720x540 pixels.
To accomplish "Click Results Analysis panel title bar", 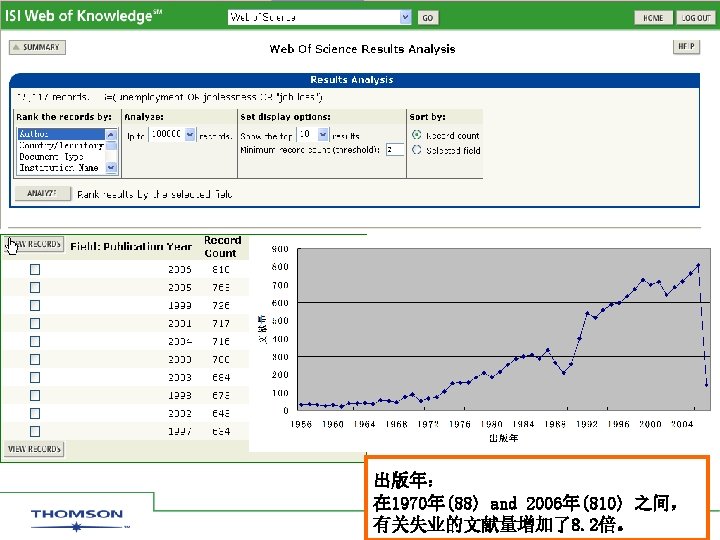I will coord(354,79).
